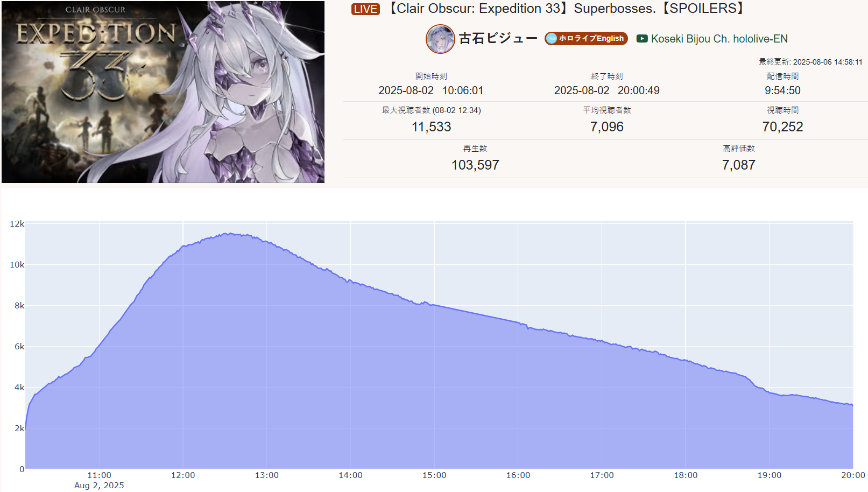The image size is (868, 492).
Task: Click the 19:00 x-axis tick label
Action: coord(769,475)
